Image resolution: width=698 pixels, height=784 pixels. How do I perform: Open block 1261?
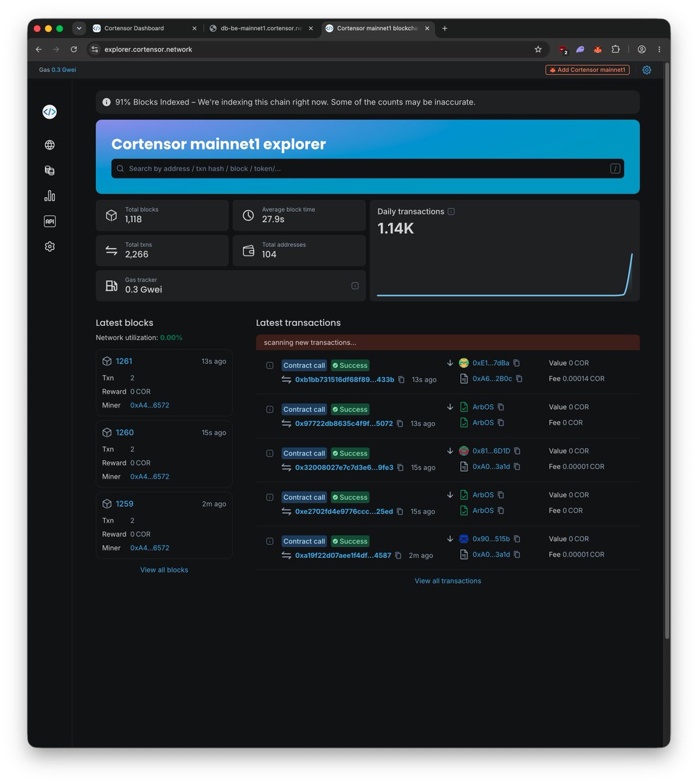pos(124,361)
